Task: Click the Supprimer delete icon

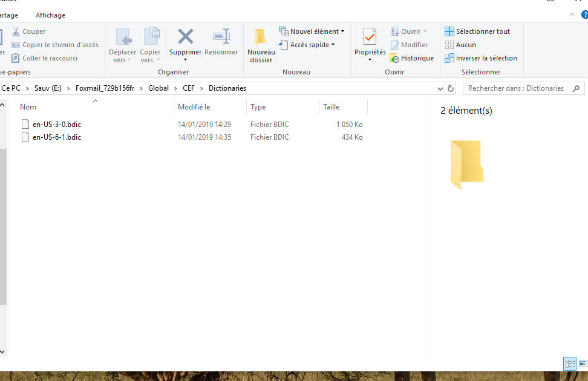Action: point(185,37)
